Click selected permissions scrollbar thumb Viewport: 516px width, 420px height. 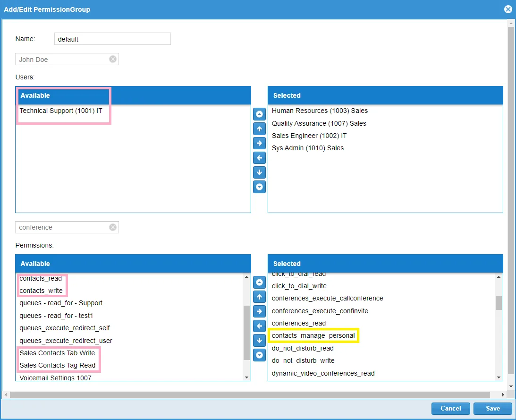click(499, 303)
